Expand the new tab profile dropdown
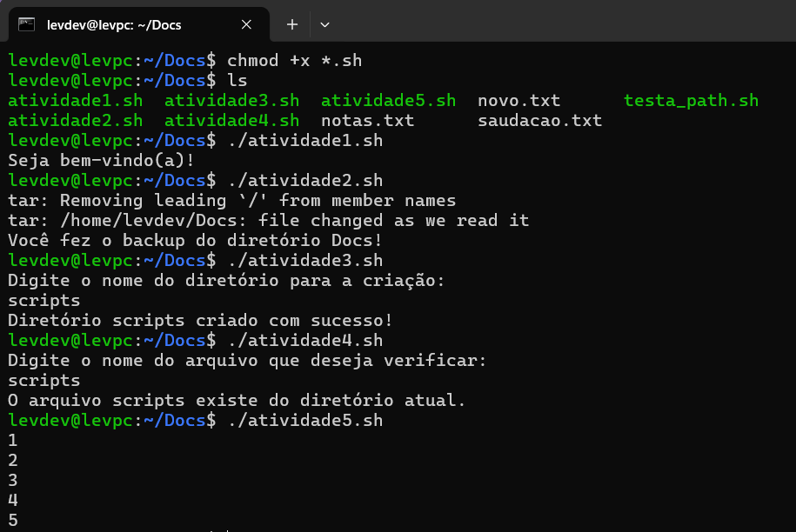Image resolution: width=796 pixels, height=532 pixels. (324, 24)
